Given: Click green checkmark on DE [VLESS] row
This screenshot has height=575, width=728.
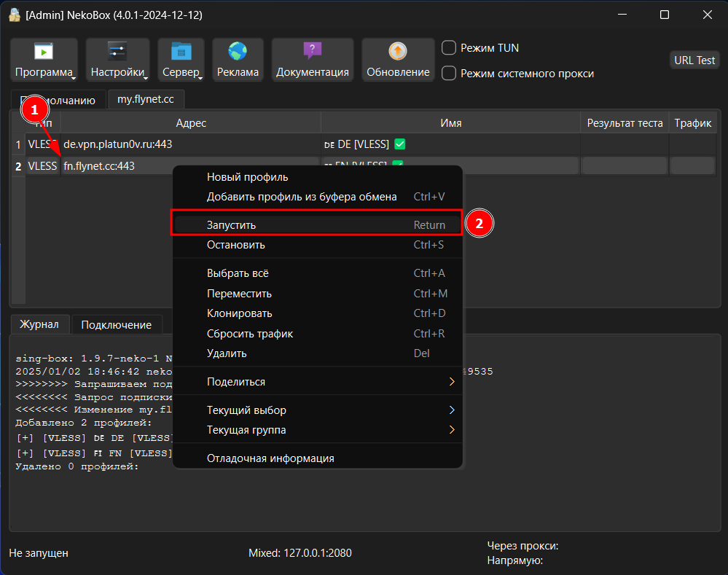Looking at the screenshot, I should point(399,144).
